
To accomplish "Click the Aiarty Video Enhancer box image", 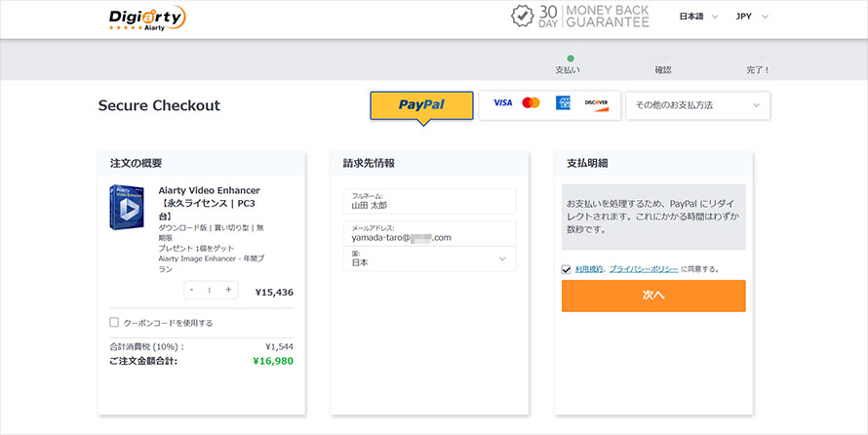I will 127,219.
